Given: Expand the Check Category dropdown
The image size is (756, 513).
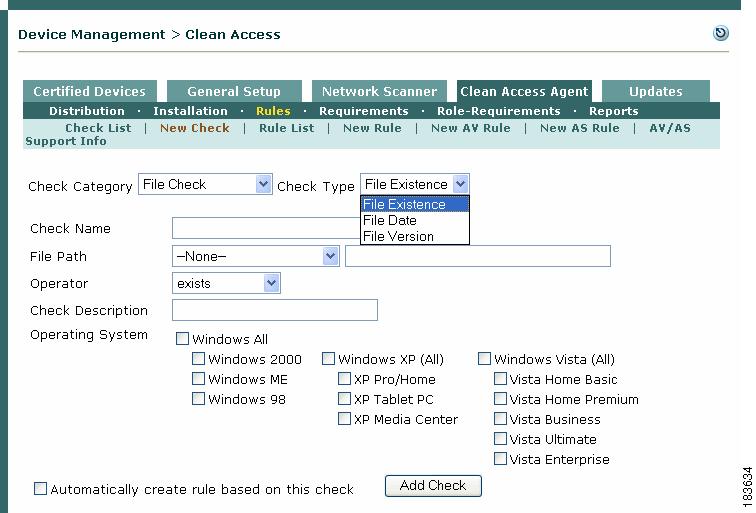Looking at the screenshot, I should click(205, 184).
